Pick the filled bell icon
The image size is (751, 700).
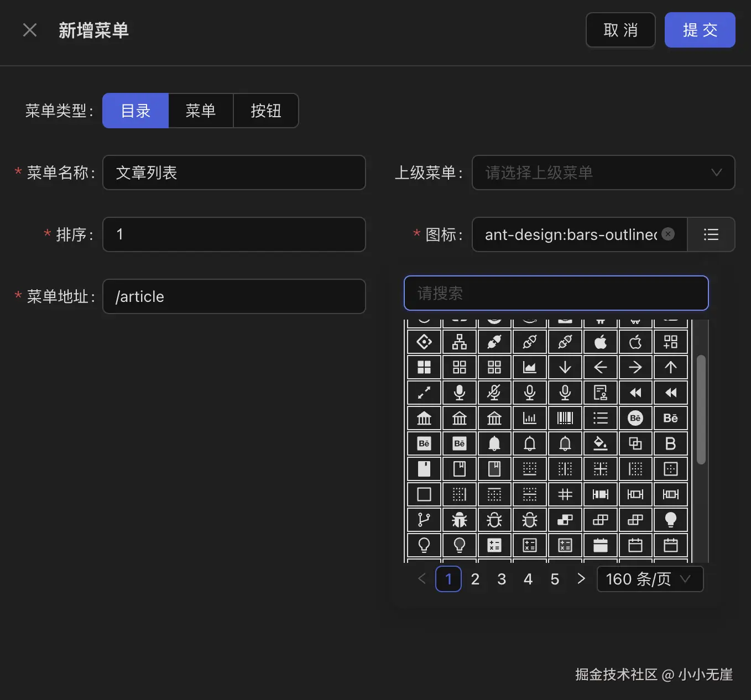494,443
